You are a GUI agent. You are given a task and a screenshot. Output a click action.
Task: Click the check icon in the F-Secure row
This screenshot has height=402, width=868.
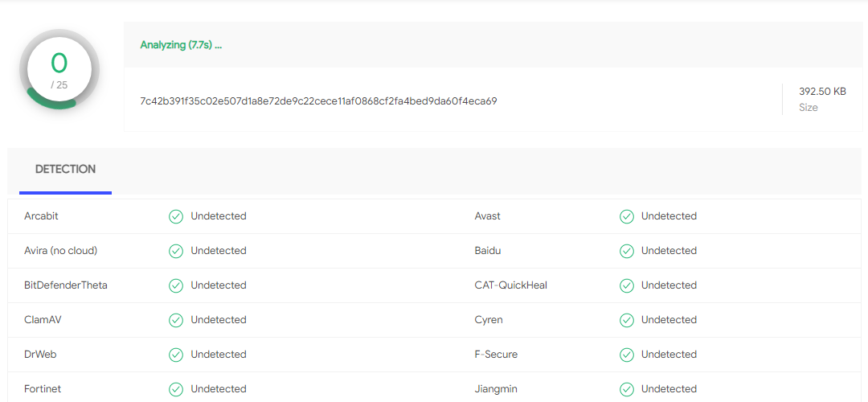627,355
